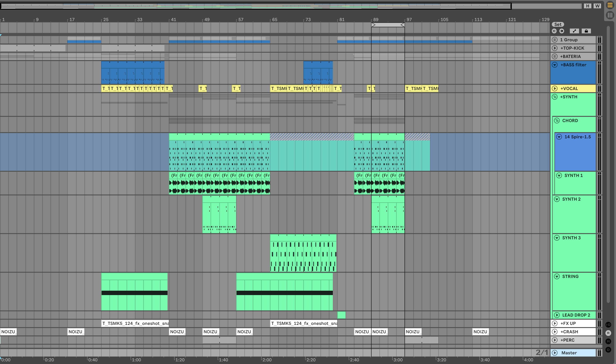Select first T_TSMK5_124_fx_oneshot clip on +FX UP

(135, 323)
